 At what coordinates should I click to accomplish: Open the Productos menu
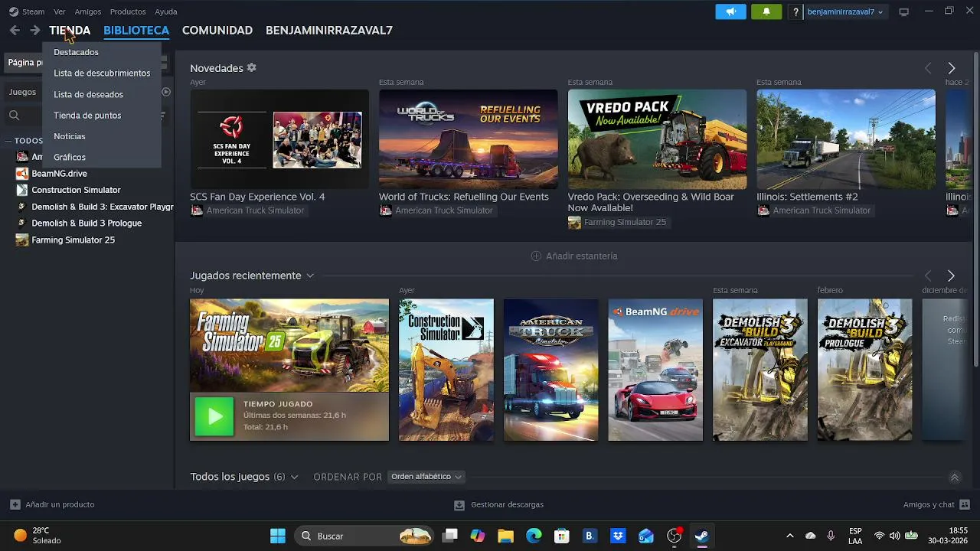point(128,11)
